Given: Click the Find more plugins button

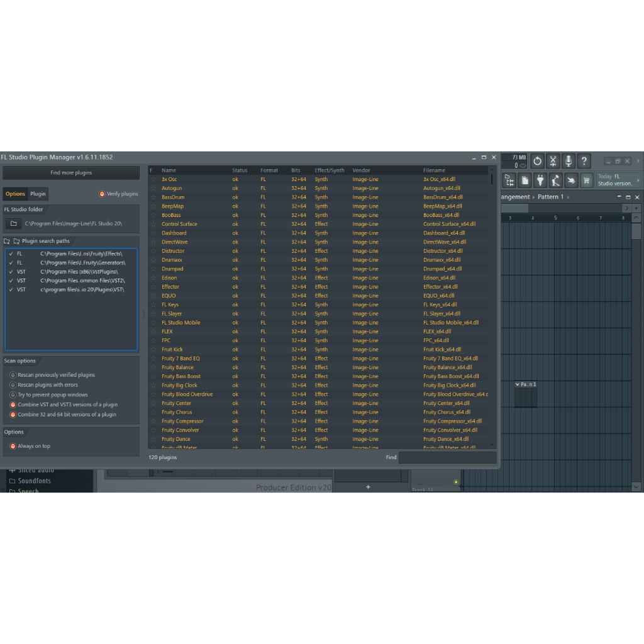Looking at the screenshot, I should pos(71,172).
